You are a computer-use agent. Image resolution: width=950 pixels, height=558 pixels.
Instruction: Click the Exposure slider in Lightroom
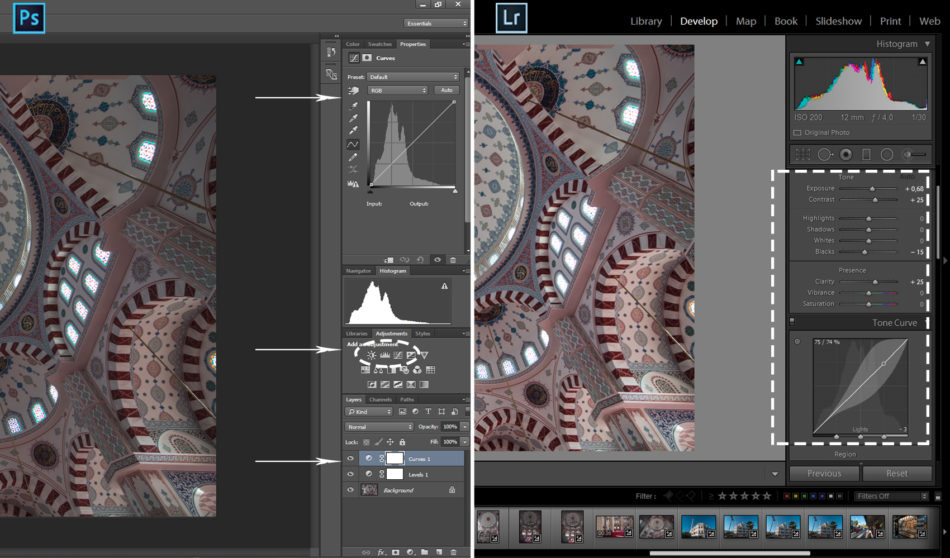pyautogui.click(x=871, y=188)
